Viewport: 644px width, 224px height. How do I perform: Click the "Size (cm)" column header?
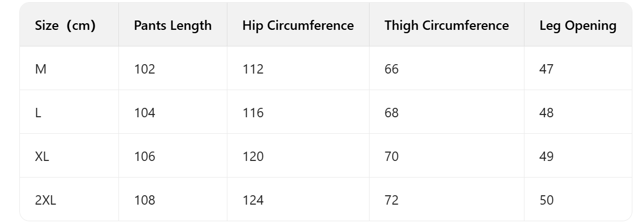coord(65,25)
